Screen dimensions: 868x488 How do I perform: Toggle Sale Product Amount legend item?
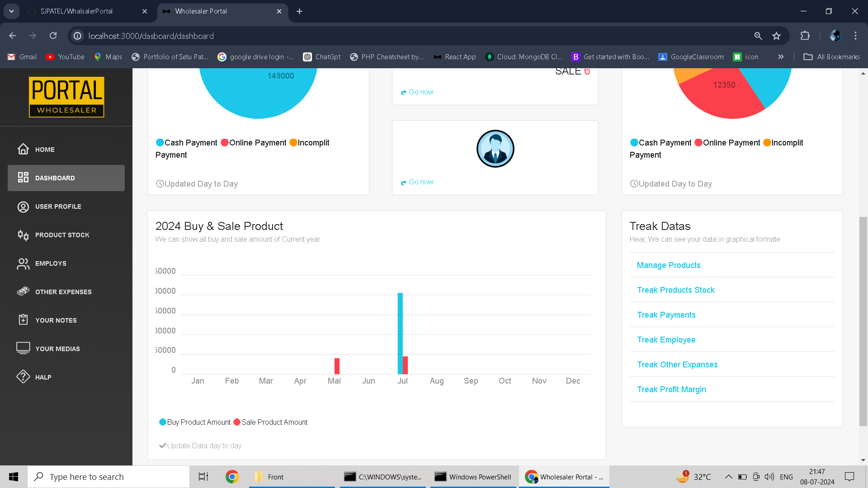pos(270,422)
